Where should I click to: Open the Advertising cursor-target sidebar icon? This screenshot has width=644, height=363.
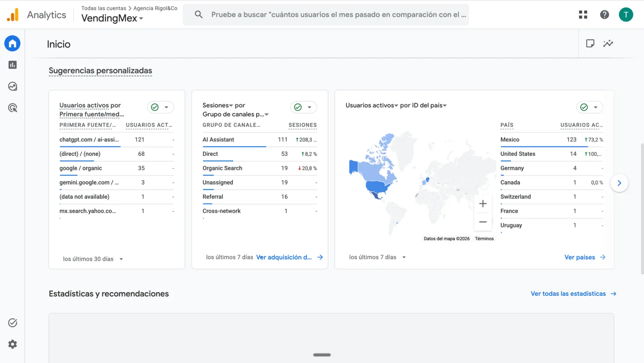coord(12,108)
